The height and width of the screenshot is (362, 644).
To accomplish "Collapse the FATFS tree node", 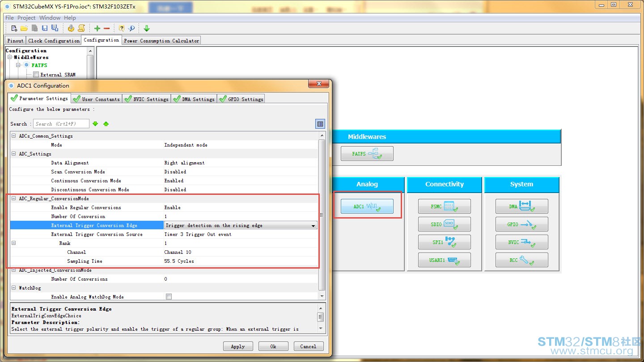I will [18, 65].
